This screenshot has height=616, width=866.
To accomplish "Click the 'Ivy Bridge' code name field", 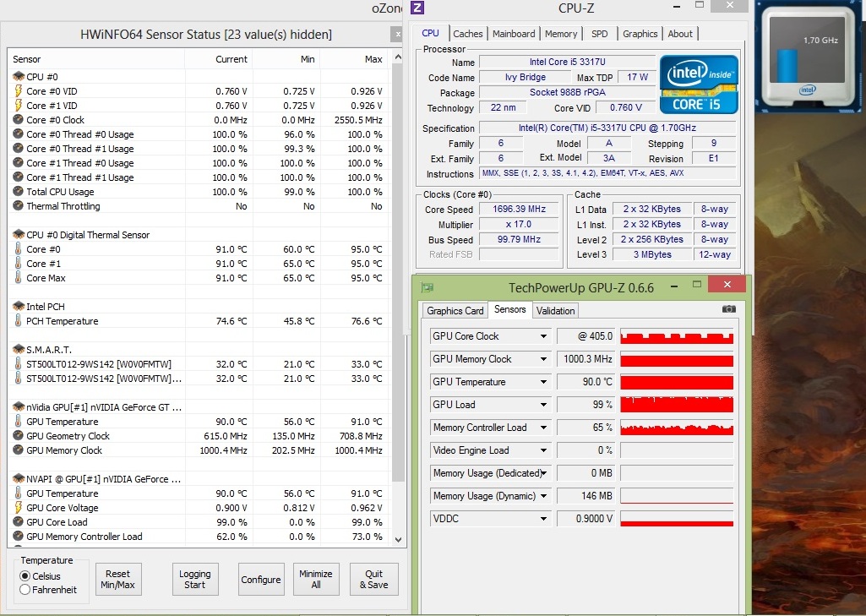I will pyautogui.click(x=526, y=78).
